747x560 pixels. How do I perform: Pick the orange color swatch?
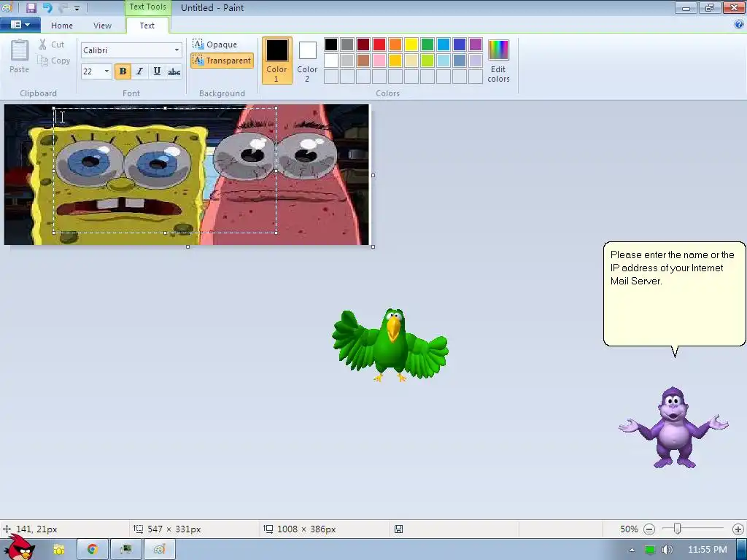click(395, 44)
